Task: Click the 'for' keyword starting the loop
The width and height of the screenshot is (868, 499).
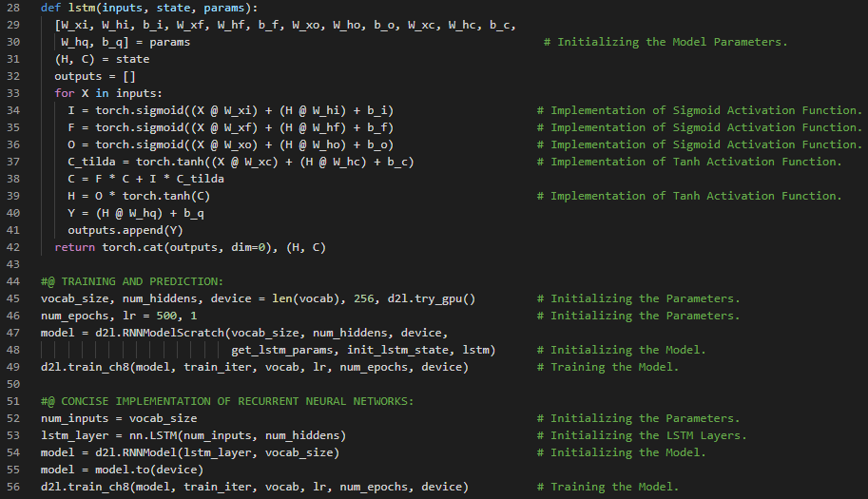Action: coord(64,93)
